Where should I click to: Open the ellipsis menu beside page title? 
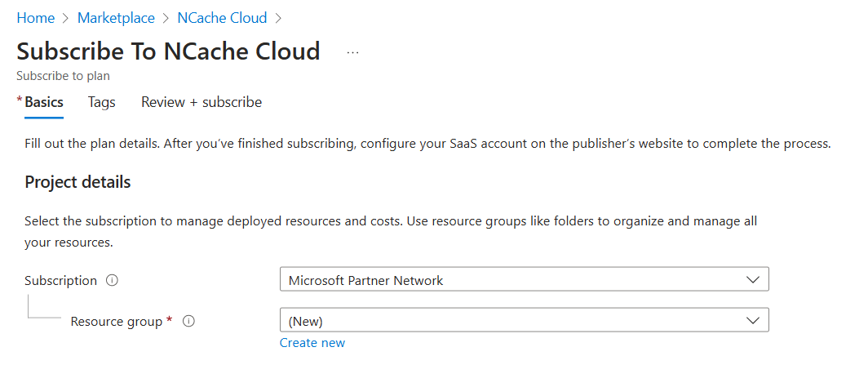[x=352, y=52]
